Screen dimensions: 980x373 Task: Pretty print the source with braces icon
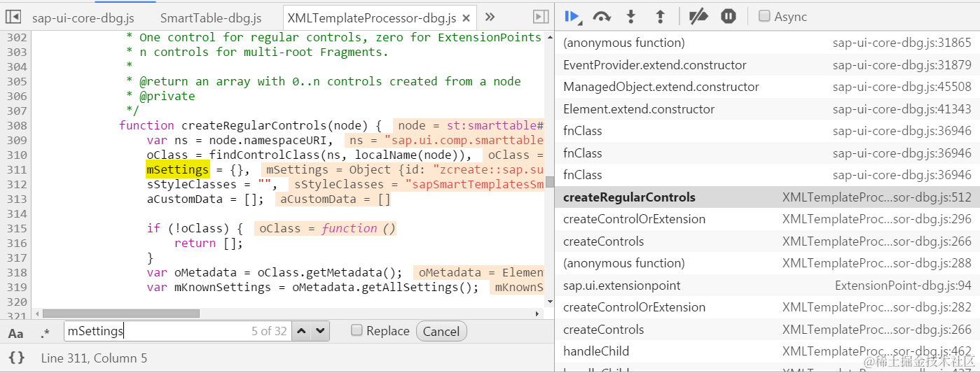17,358
